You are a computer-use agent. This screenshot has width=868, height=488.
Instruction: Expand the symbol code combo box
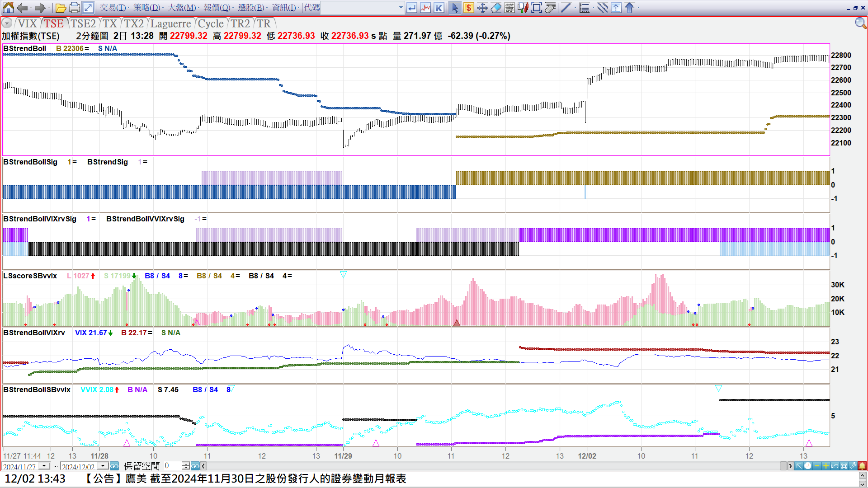401,8
